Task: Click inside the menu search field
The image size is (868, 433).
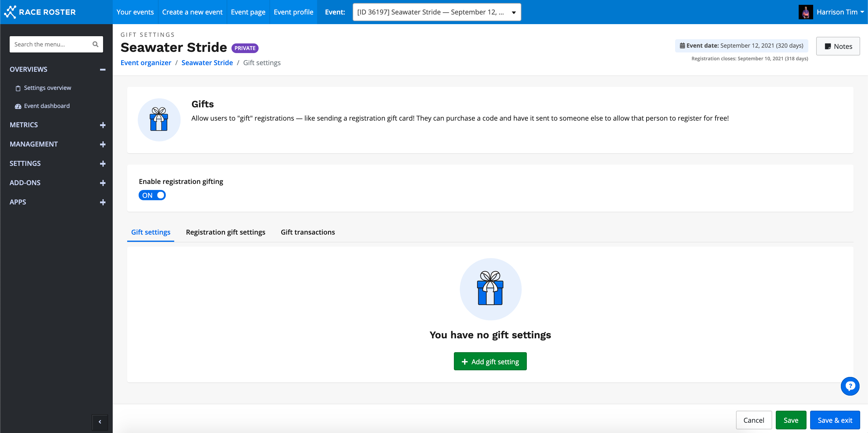Action: point(51,44)
